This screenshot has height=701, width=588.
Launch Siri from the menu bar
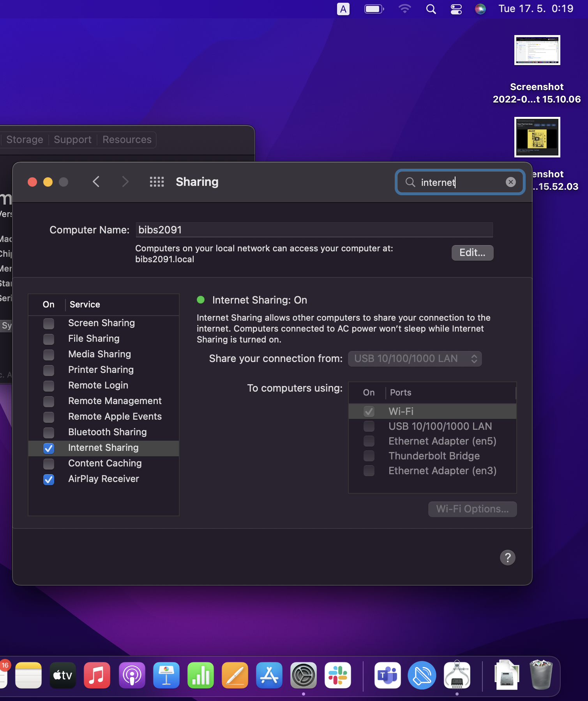pos(480,9)
